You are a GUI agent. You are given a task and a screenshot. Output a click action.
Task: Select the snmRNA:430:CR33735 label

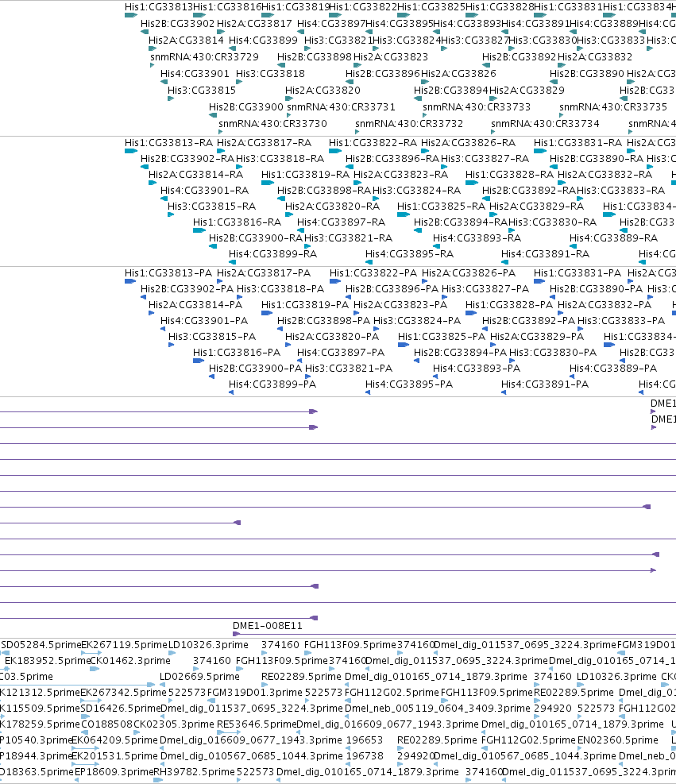point(613,106)
